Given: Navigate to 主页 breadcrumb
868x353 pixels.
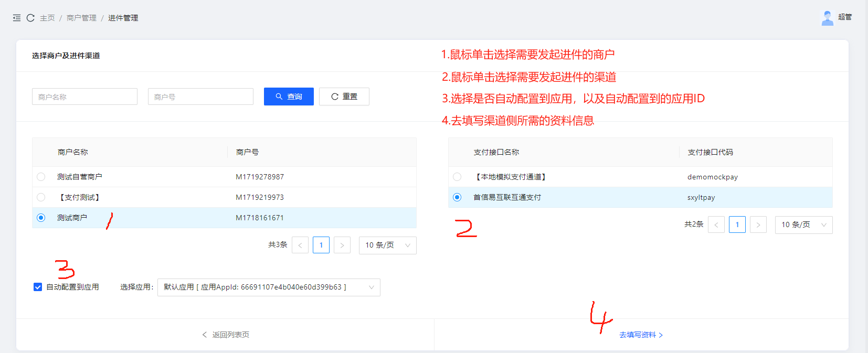Looking at the screenshot, I should point(47,18).
